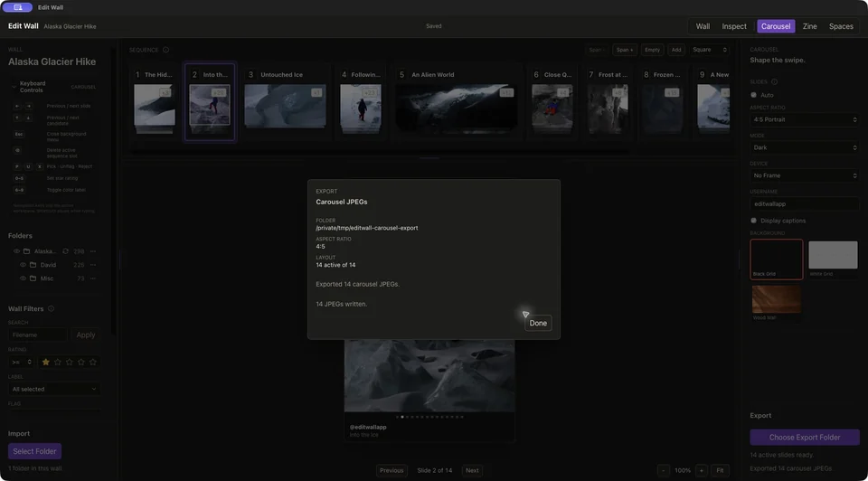Screen dimensions: 868x481
Task: Click the Add button in sequence toolbar
Action: (676, 50)
